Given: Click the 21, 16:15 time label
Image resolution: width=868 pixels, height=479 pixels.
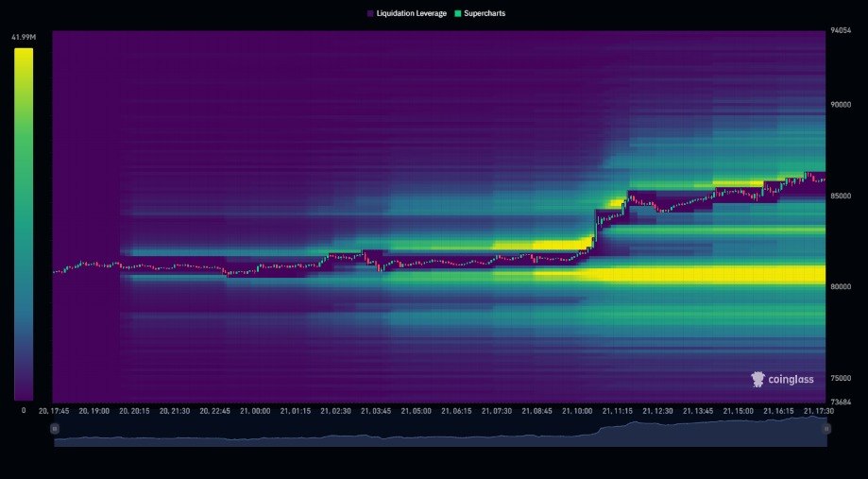Looking at the screenshot, I should click(778, 411).
